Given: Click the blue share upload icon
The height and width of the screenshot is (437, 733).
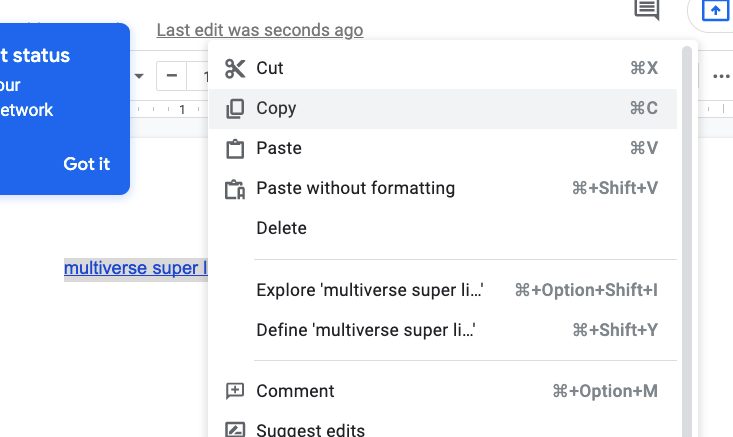Looking at the screenshot, I should 715,10.
